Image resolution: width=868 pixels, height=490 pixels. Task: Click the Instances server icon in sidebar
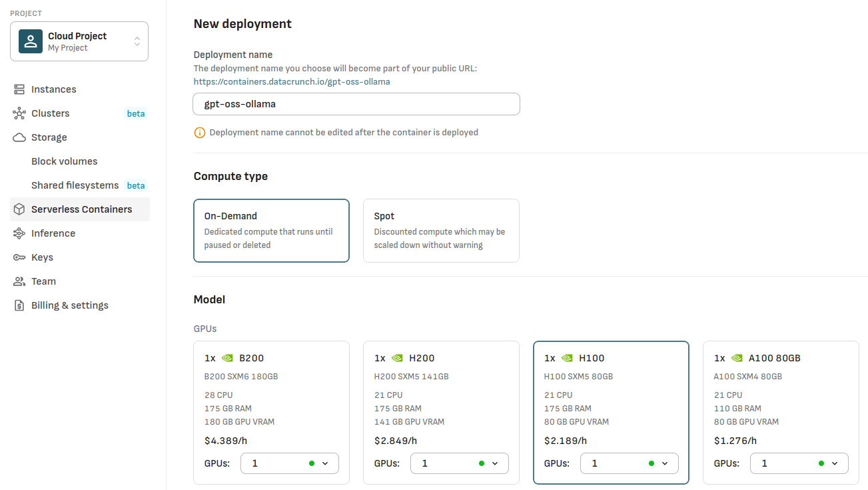point(19,89)
